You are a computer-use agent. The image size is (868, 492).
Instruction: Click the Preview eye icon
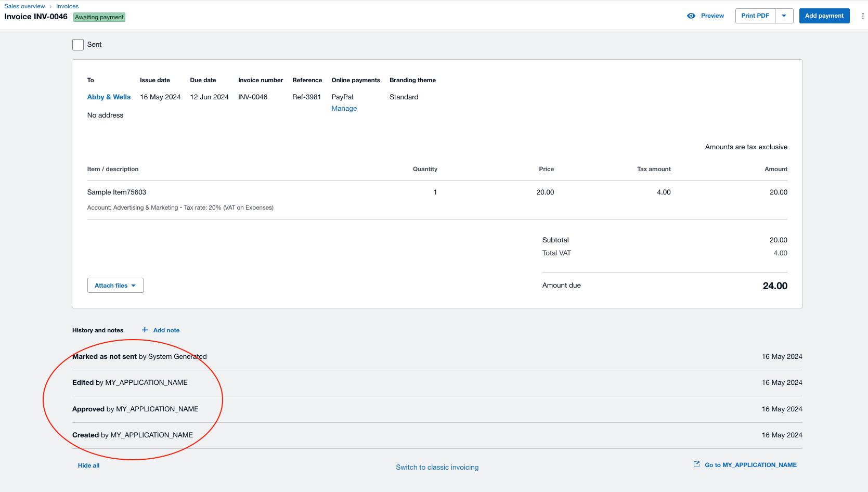click(691, 16)
